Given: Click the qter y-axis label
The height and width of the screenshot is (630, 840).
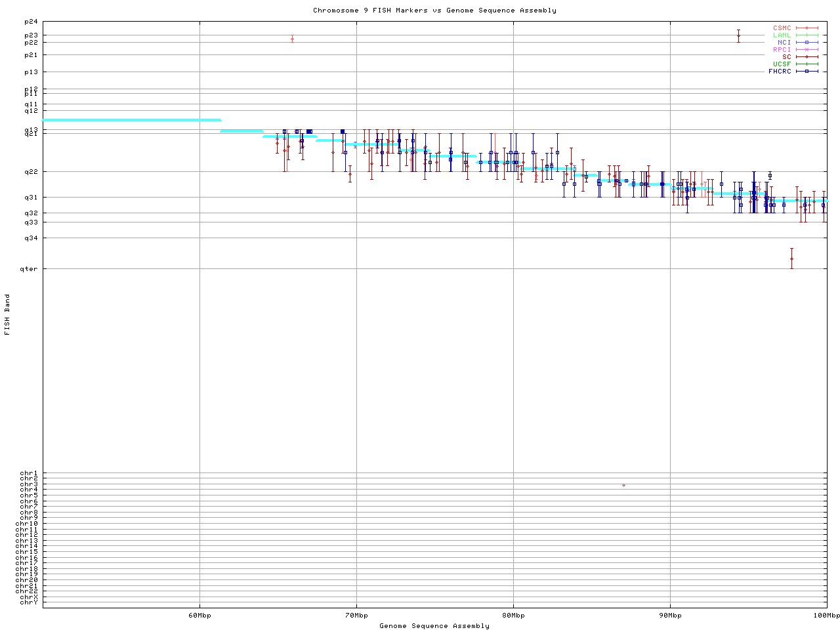Looking at the screenshot, I should pos(29,268).
